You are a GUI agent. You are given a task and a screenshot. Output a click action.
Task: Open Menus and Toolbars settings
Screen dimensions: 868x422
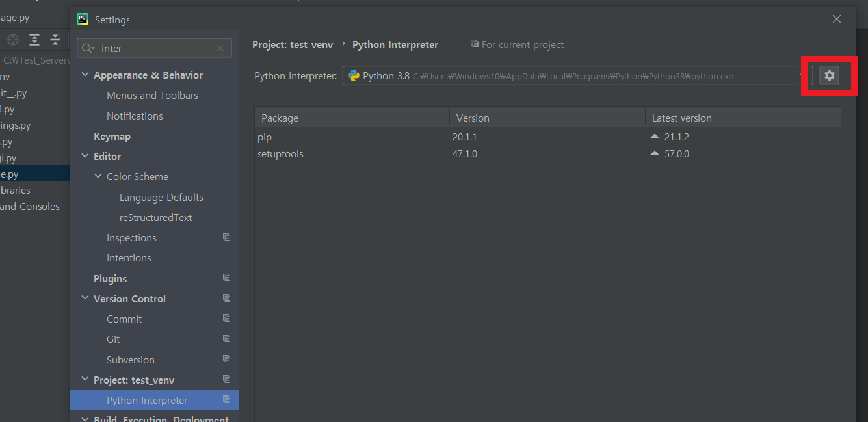[152, 95]
